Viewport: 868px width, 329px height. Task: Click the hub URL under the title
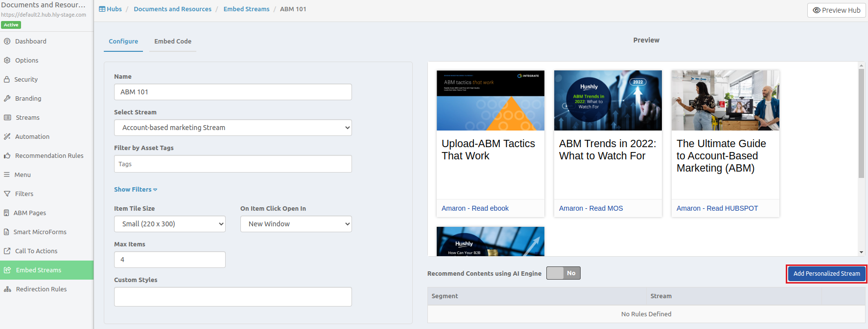(44, 15)
